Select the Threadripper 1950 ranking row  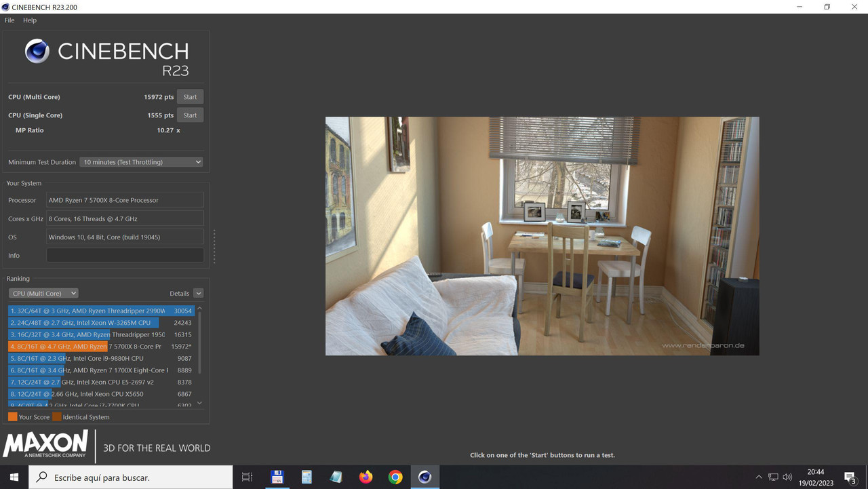tap(101, 334)
